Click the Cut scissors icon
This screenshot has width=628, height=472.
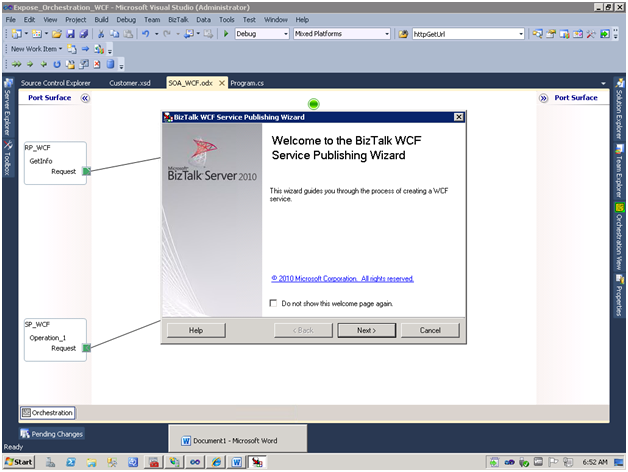[x=101, y=34]
